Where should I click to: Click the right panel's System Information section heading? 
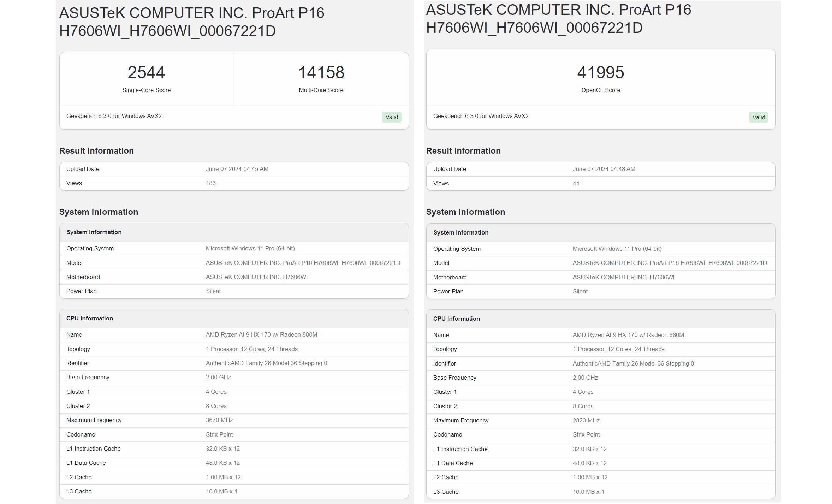click(x=465, y=212)
